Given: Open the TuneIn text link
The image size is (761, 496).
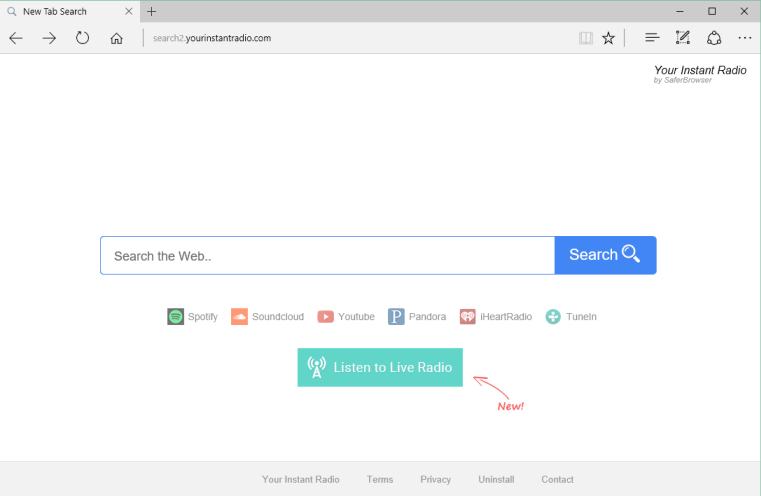Looking at the screenshot, I should pos(581,316).
